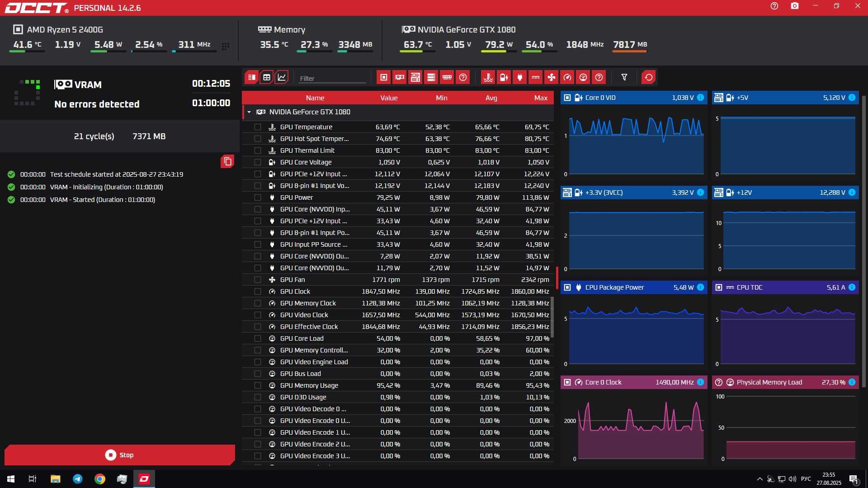Viewport: 868px width, 488px height.
Task: Open info for Core 0 VID graph
Action: 700,98
